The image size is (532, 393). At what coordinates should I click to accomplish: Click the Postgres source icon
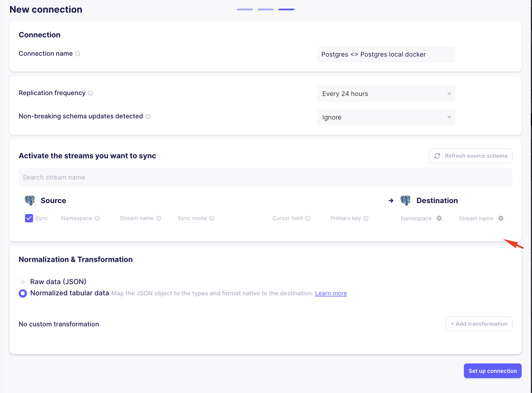pyautogui.click(x=30, y=200)
